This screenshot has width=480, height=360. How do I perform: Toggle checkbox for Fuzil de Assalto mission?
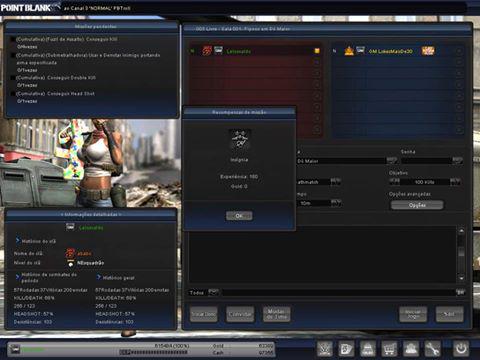tap(13, 39)
